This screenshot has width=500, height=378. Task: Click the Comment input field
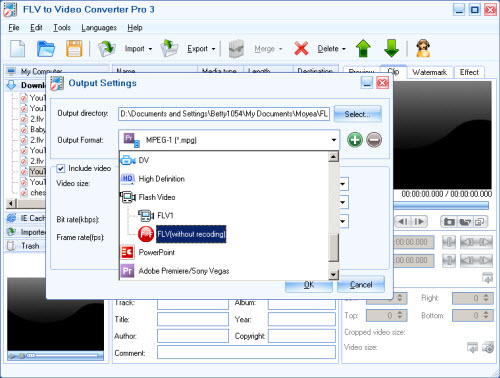click(x=246, y=352)
